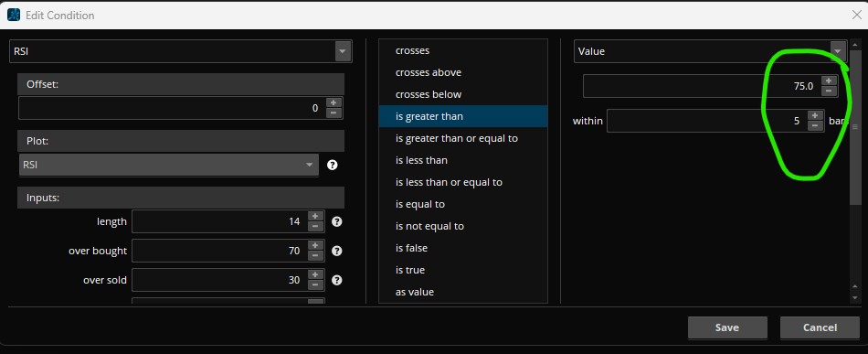
Task: Open the RSI study dropdown at top left
Action: coord(181,51)
